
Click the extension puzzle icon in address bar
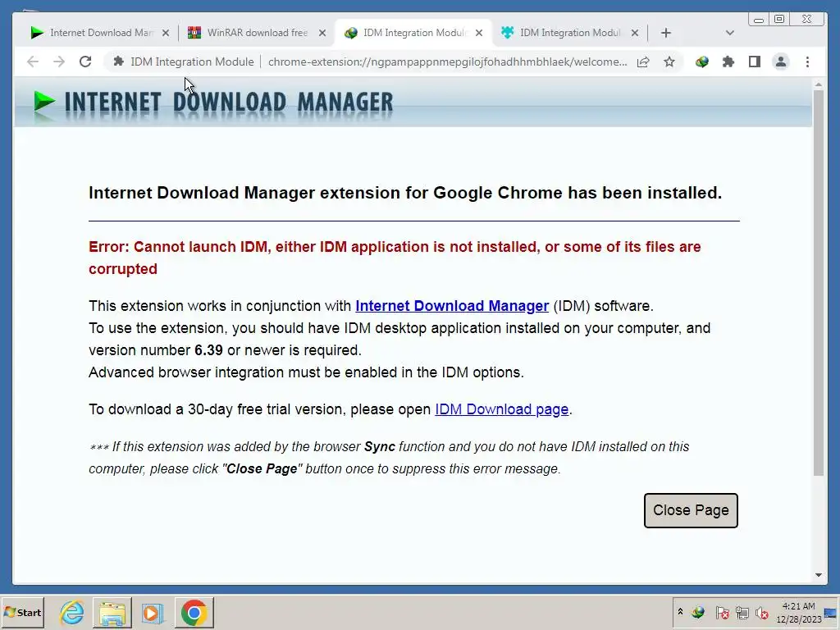[119, 62]
